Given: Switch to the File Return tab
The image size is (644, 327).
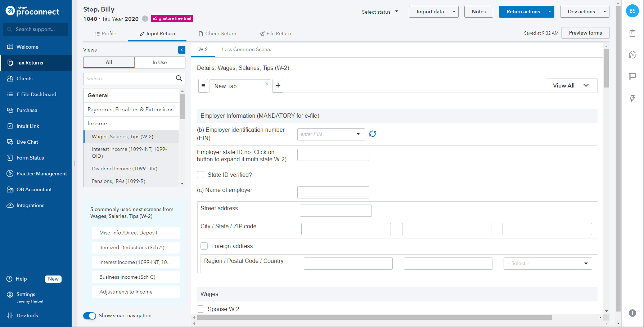Looking at the screenshot, I should click(x=275, y=33).
